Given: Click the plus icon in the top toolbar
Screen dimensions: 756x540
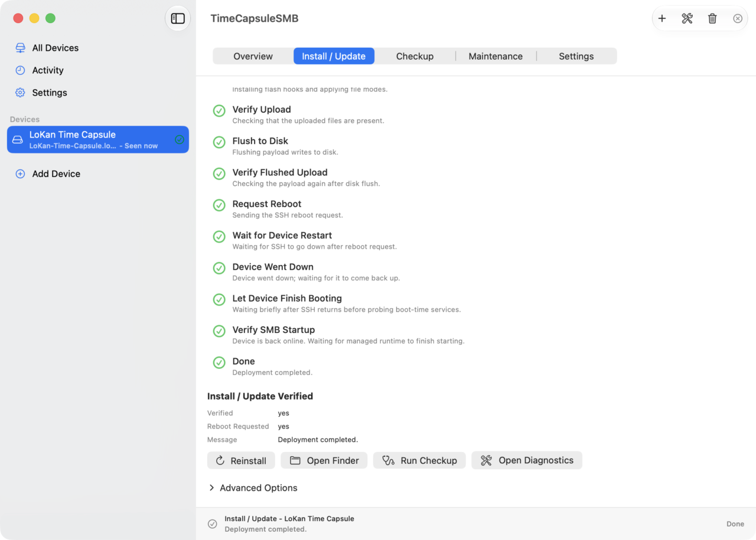Looking at the screenshot, I should (662, 18).
